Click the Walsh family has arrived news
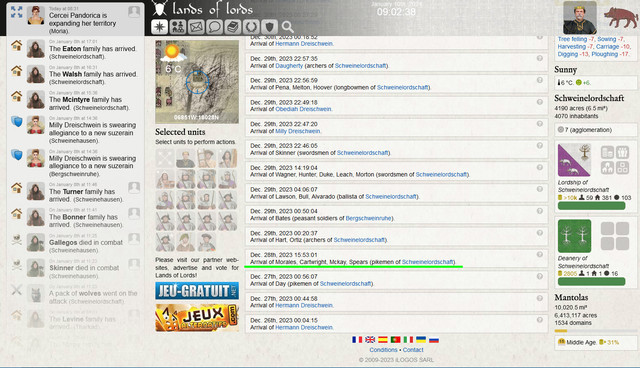The image size is (640, 368). pos(76,74)
